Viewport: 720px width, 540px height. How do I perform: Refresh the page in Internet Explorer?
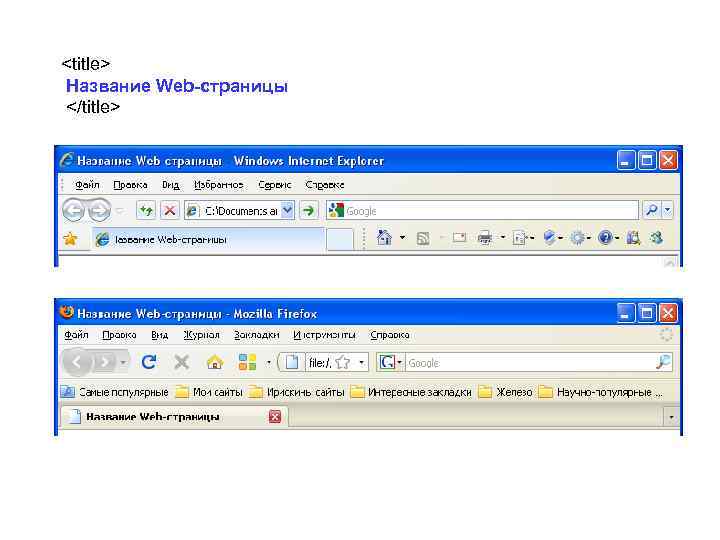[x=146, y=211]
